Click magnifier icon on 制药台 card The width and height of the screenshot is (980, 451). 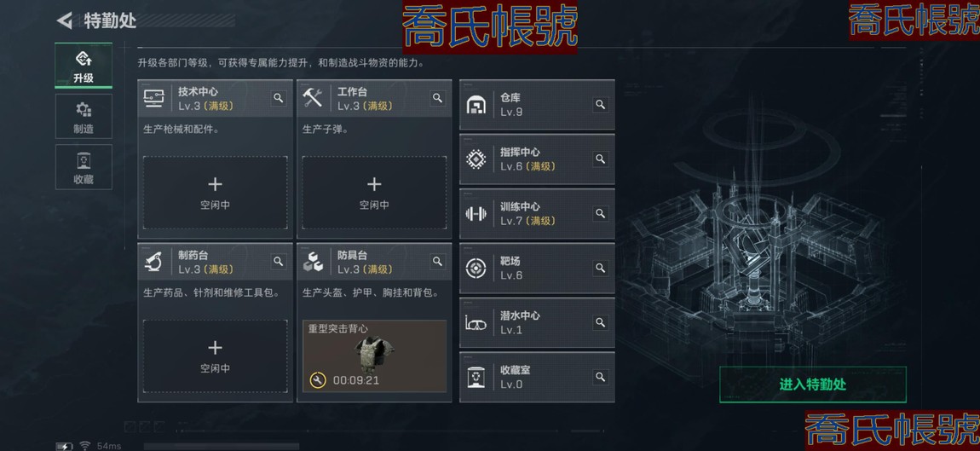tap(278, 262)
